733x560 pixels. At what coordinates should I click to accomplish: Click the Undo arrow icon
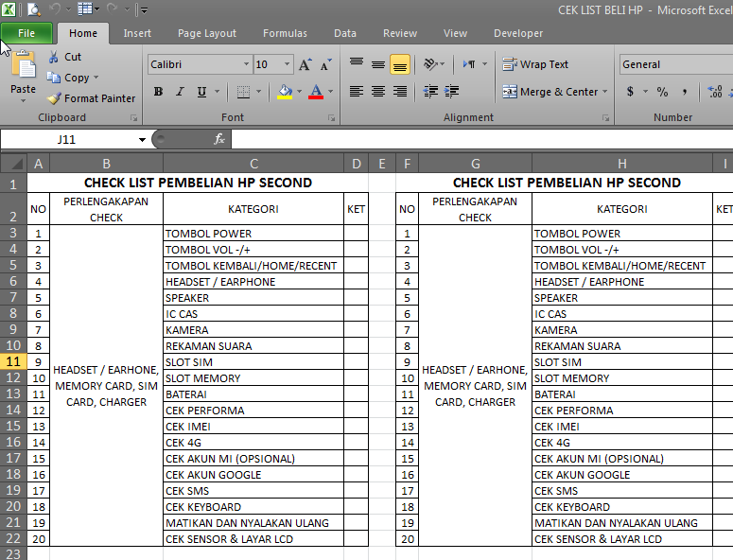pyautogui.click(x=55, y=9)
